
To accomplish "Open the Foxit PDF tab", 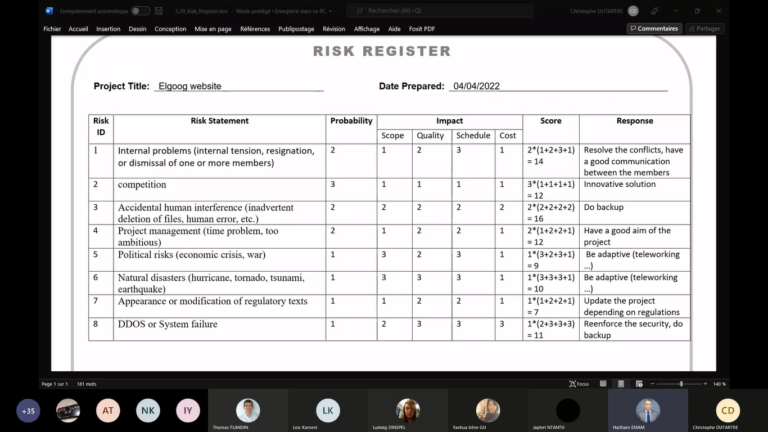I will pos(422,29).
